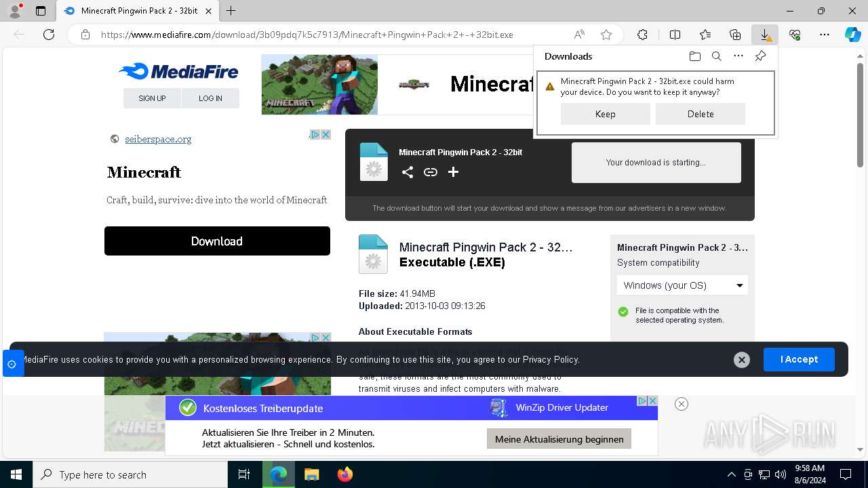Screen dimensions: 868x488
Task: Open the seiberspace.org ad link
Action: (x=158, y=139)
